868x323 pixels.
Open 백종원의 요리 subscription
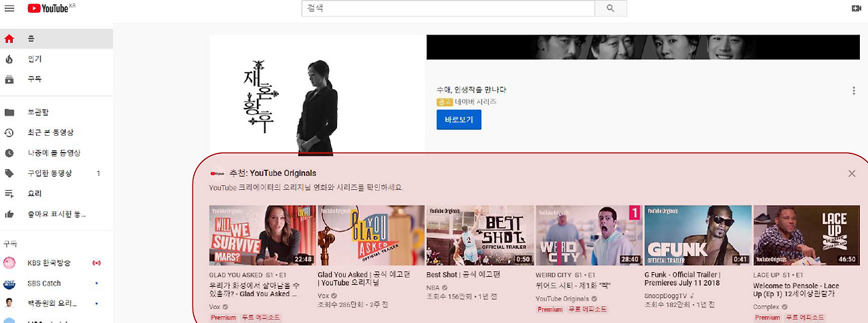[x=56, y=303]
